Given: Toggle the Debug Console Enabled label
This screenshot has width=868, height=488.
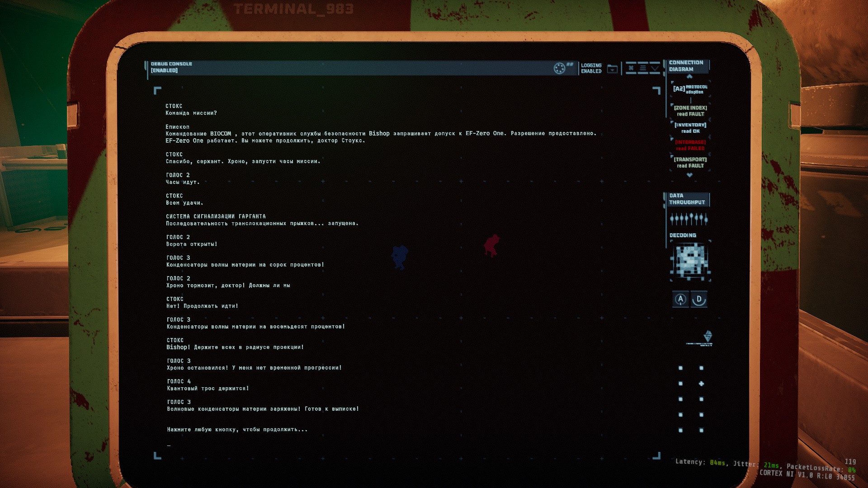Looking at the screenshot, I should click(171, 67).
